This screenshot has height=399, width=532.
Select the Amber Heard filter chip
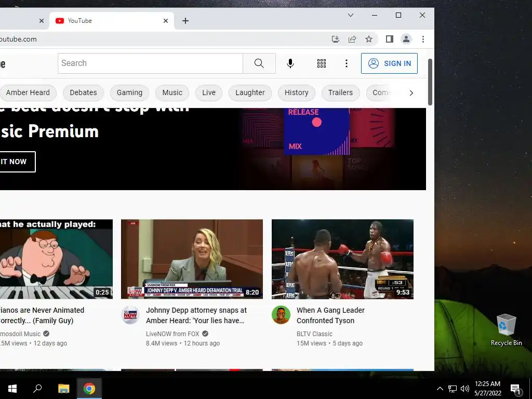[28, 92]
